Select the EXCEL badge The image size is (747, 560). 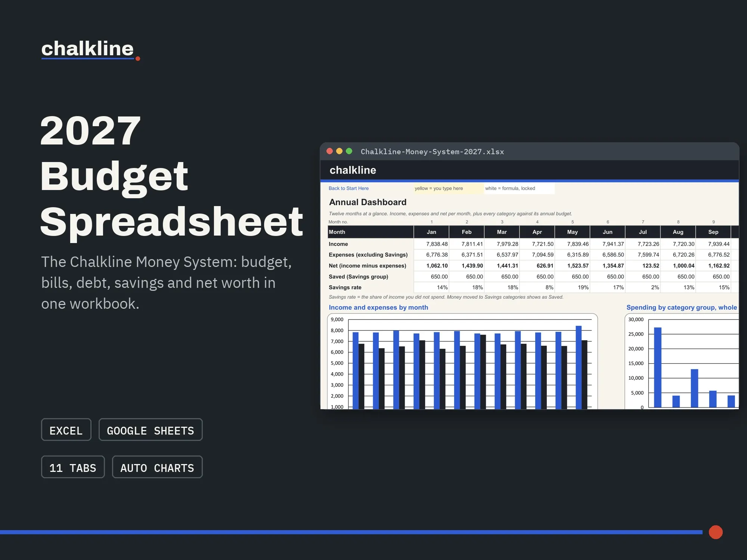66,430
